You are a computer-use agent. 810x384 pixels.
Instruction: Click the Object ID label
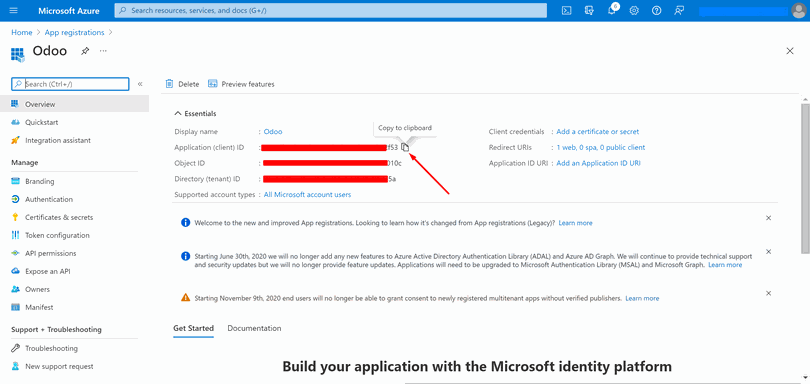click(x=190, y=163)
